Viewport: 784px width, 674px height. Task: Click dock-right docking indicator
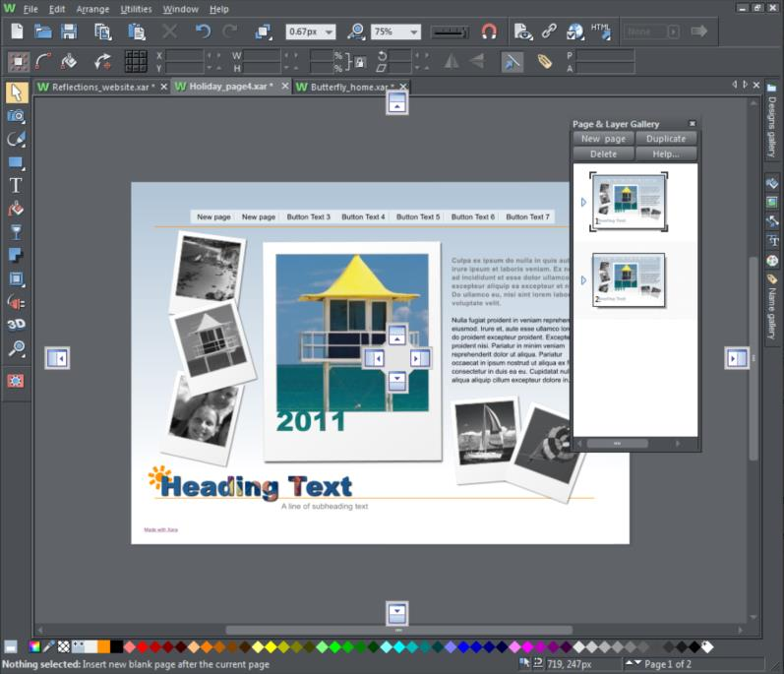tap(737, 358)
